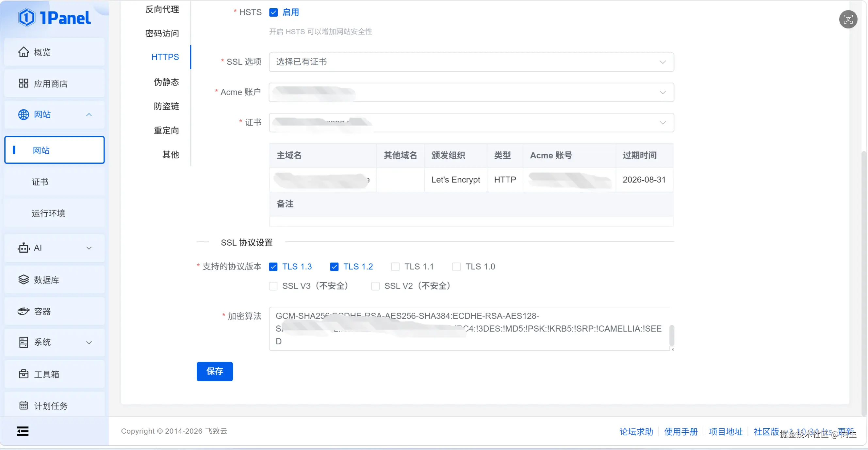Collapse the 网站 sidebar group chevron

[x=89, y=115]
